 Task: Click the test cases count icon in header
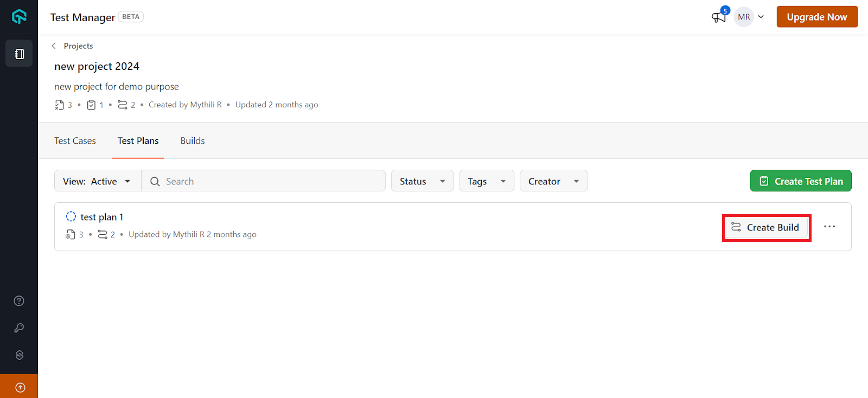[x=59, y=105]
